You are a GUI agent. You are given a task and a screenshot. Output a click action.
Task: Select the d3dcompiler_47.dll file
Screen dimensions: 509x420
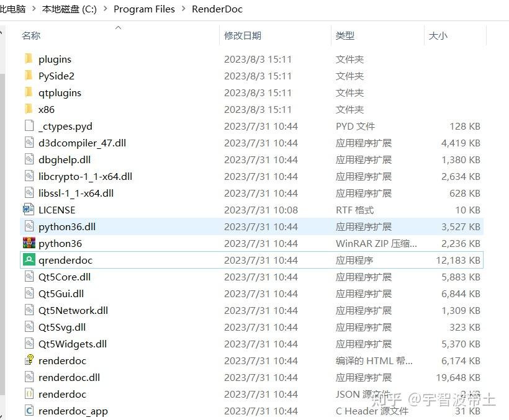click(x=81, y=143)
